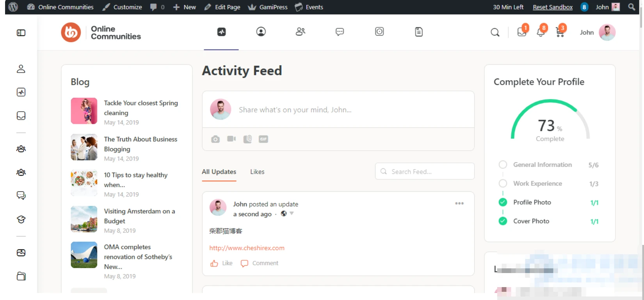Open Cover Photo completion step
Screen dimensions: 644x300
point(548,221)
